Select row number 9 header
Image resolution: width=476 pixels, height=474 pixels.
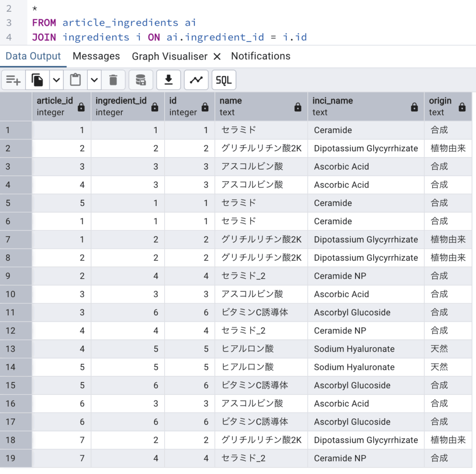tap(16, 276)
